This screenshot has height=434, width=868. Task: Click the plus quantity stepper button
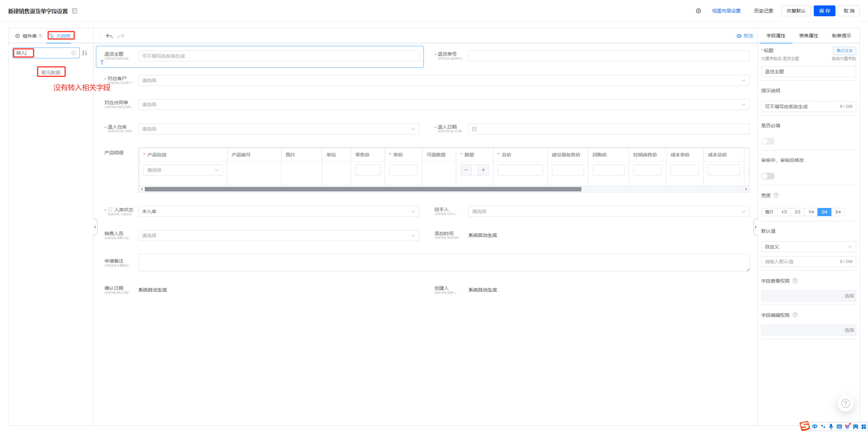pos(483,170)
